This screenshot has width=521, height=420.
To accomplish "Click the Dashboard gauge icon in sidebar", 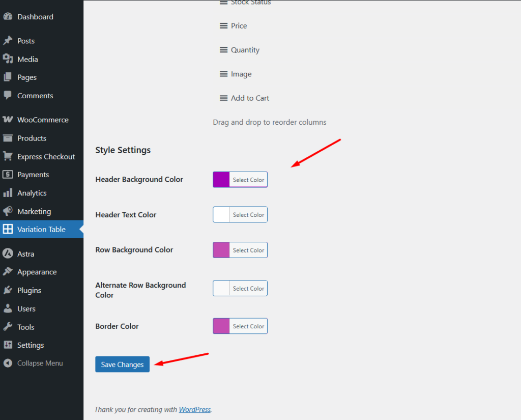I will [x=8, y=17].
